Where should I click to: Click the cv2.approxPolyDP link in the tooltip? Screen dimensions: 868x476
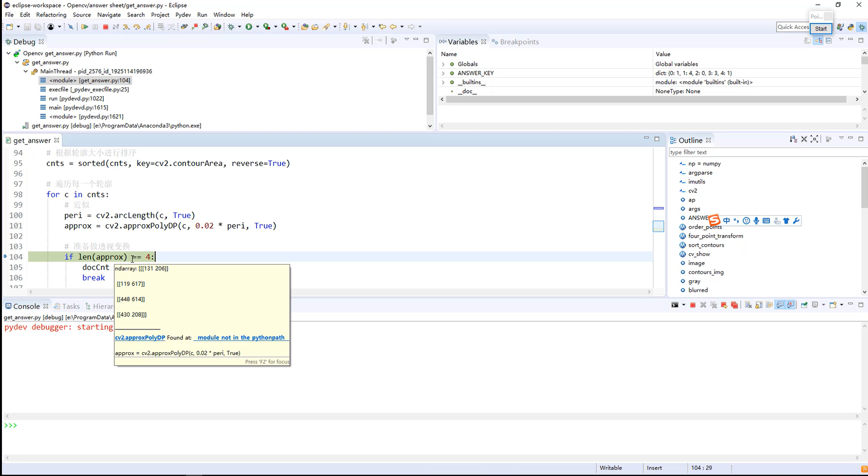coord(140,338)
